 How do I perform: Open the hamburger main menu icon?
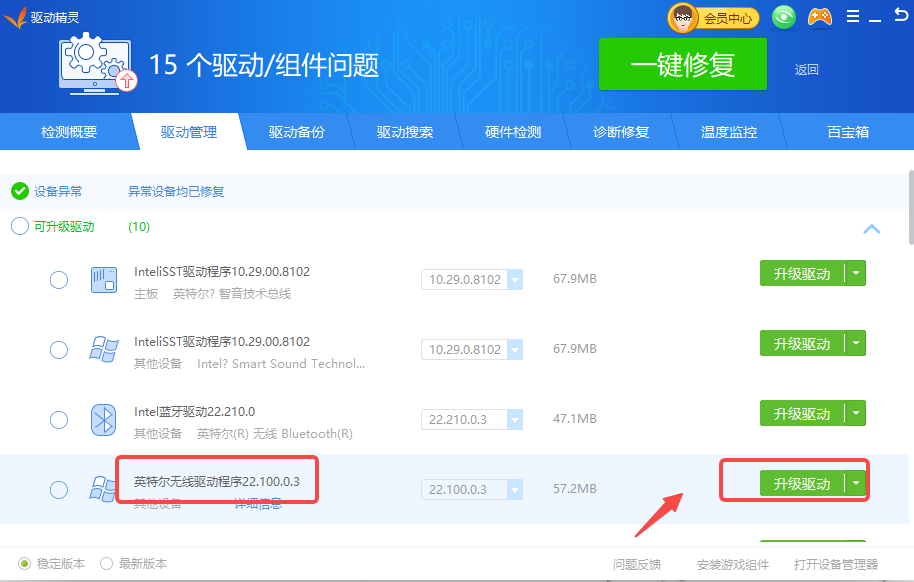(x=852, y=17)
